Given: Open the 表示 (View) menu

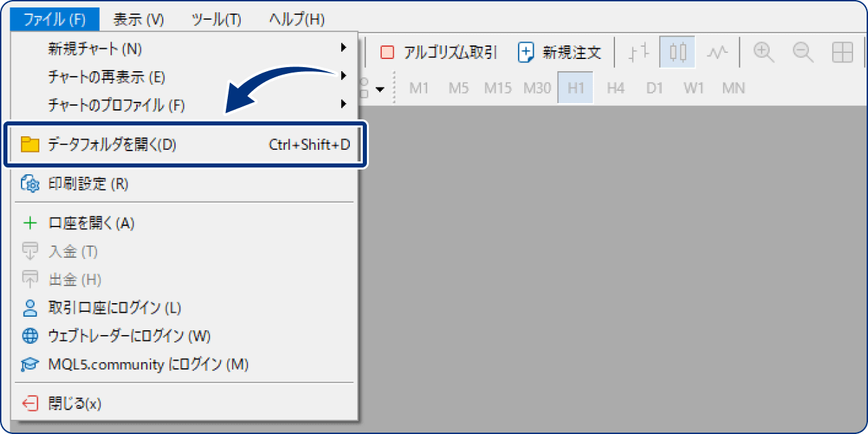Looking at the screenshot, I should pos(138,20).
